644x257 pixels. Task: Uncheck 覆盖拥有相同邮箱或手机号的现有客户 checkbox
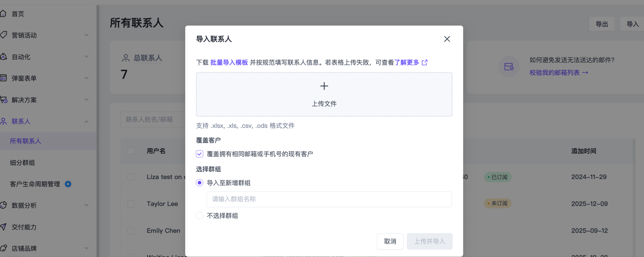(199, 154)
